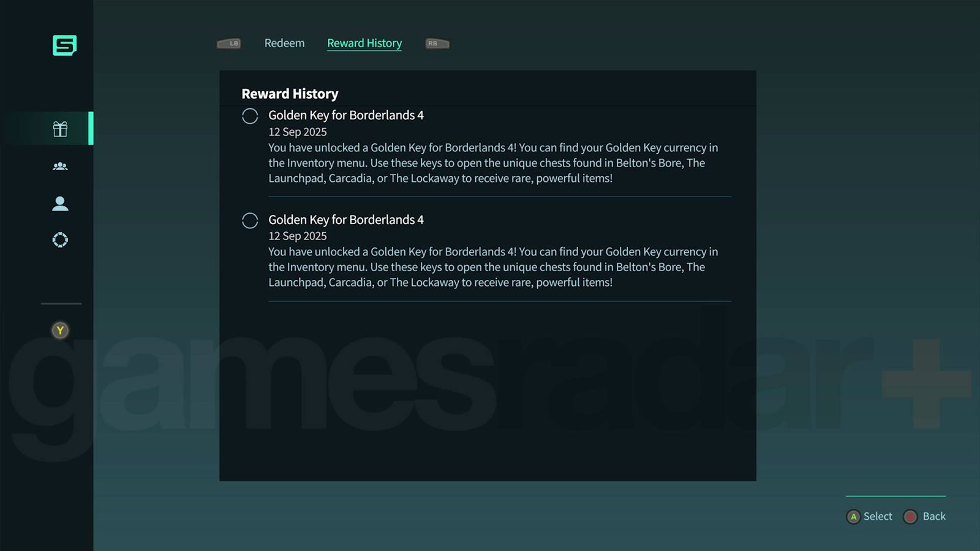Click the RB bumper icon
Viewport: 980px width, 551px height.
click(x=437, y=43)
